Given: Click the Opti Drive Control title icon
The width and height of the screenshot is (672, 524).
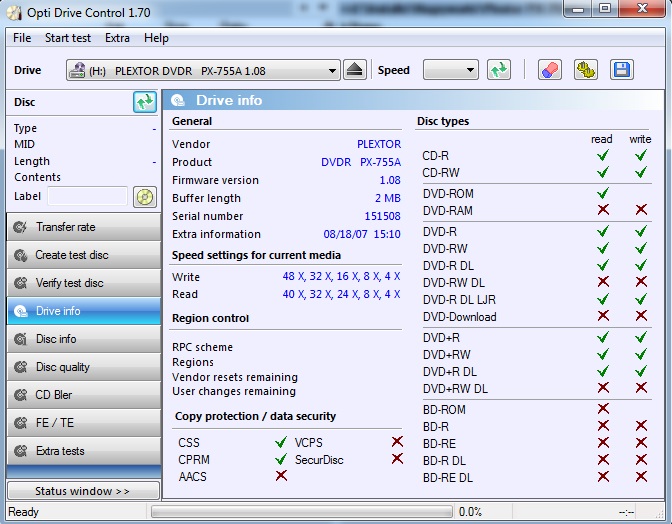Looking at the screenshot, I should tap(14, 13).
